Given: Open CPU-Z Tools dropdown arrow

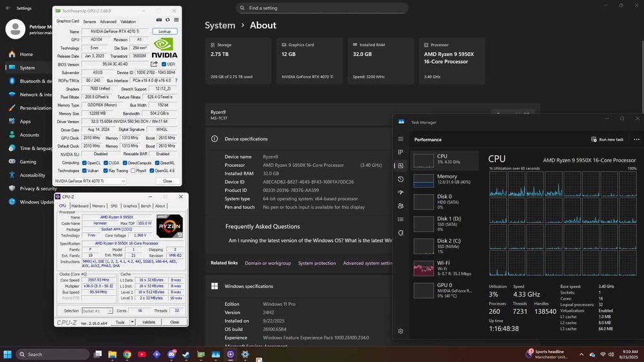Looking at the screenshot, I should 132,322.
